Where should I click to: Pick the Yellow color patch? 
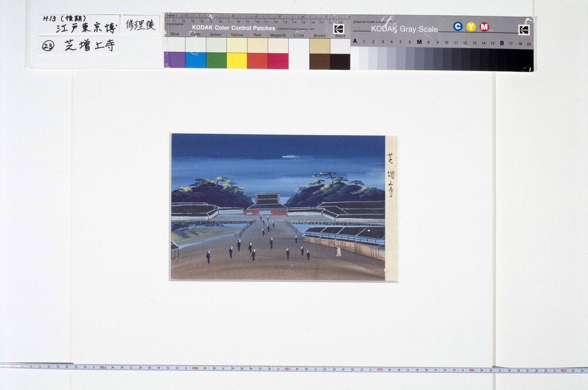236,60
